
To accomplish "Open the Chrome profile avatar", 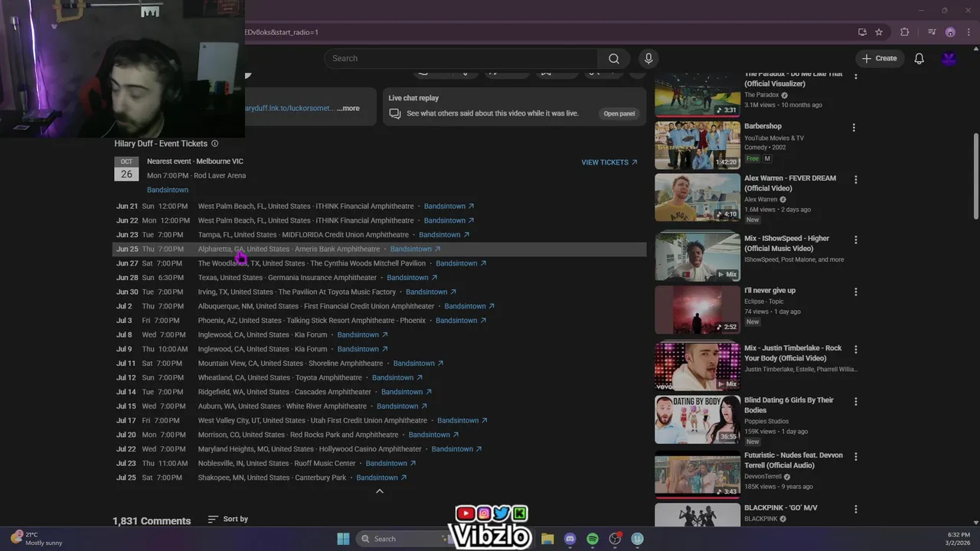I will (950, 32).
